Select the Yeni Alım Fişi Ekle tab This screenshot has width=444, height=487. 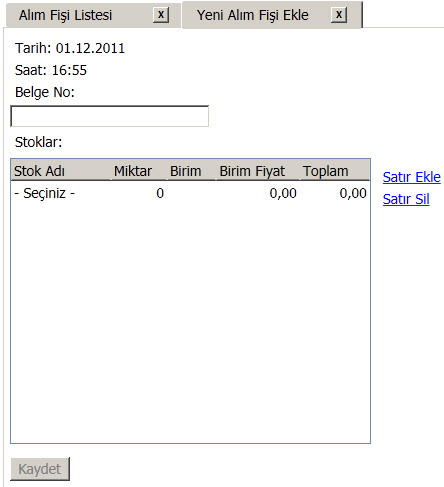click(x=252, y=15)
